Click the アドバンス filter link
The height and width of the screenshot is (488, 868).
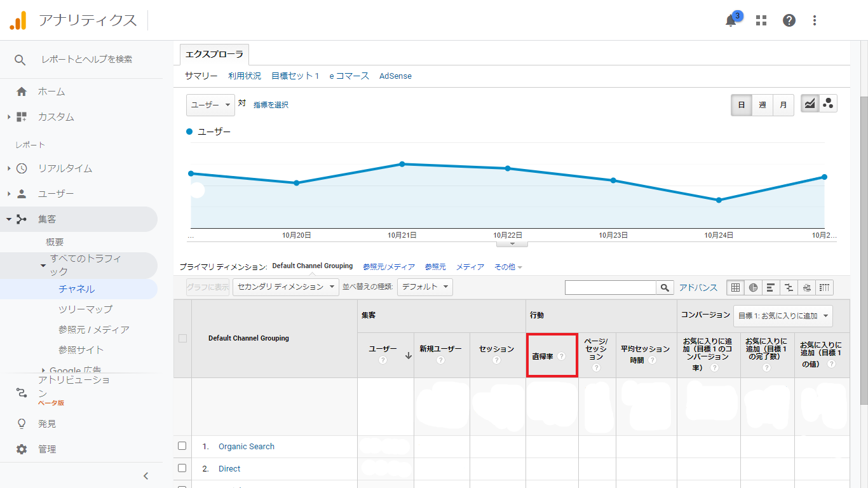tap(698, 288)
